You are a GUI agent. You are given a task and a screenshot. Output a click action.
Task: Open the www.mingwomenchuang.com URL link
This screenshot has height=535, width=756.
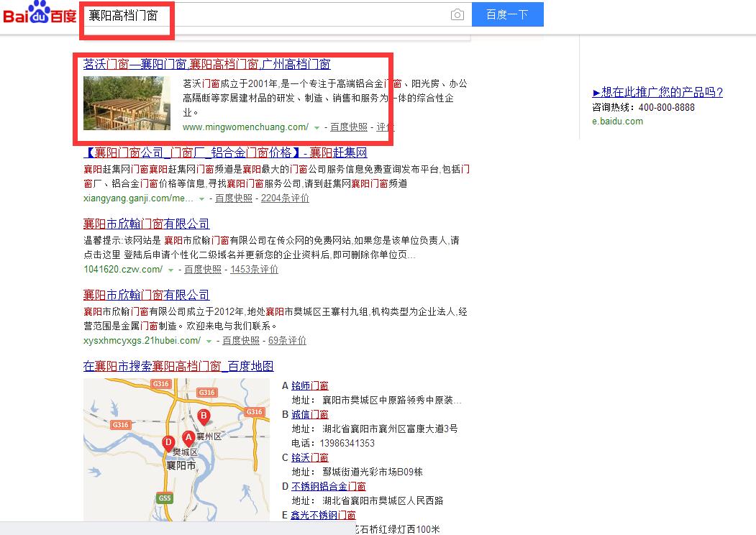tap(245, 127)
